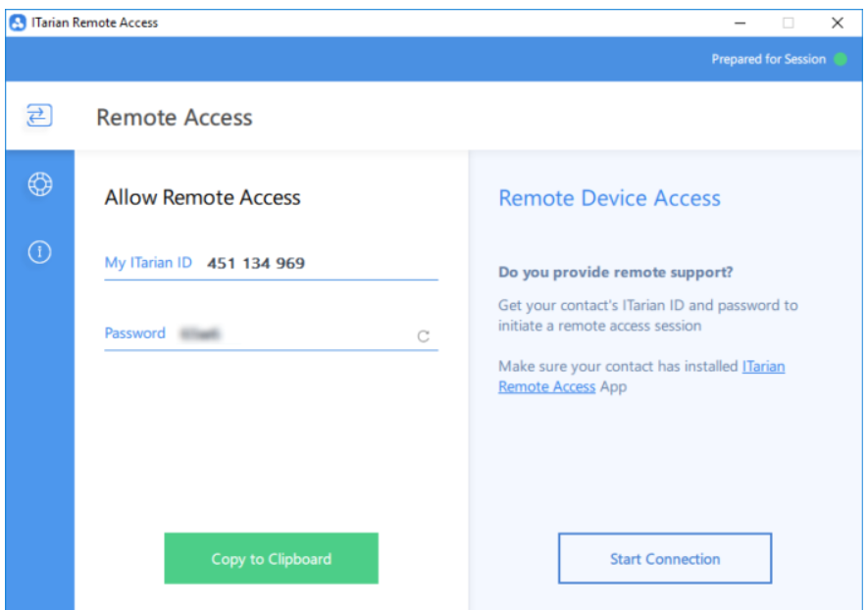Click the Remote Access page header title
This screenshot has width=868, height=610.
click(x=175, y=118)
